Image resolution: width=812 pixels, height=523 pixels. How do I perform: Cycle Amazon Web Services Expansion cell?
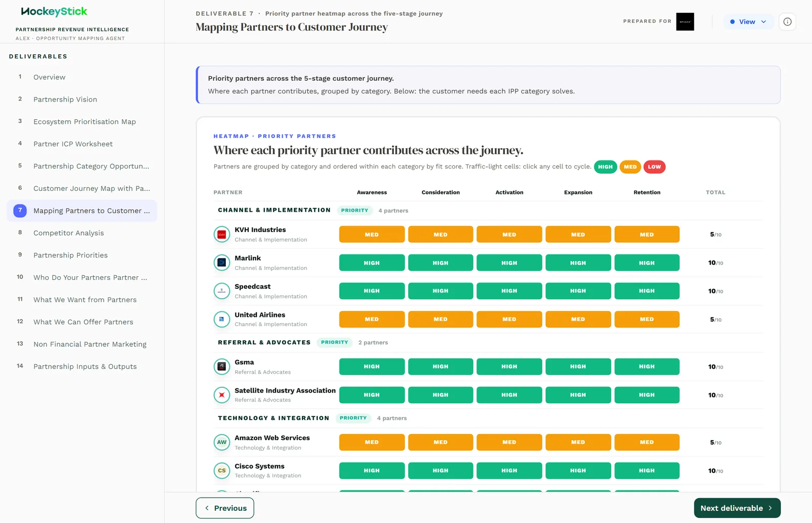point(578,442)
